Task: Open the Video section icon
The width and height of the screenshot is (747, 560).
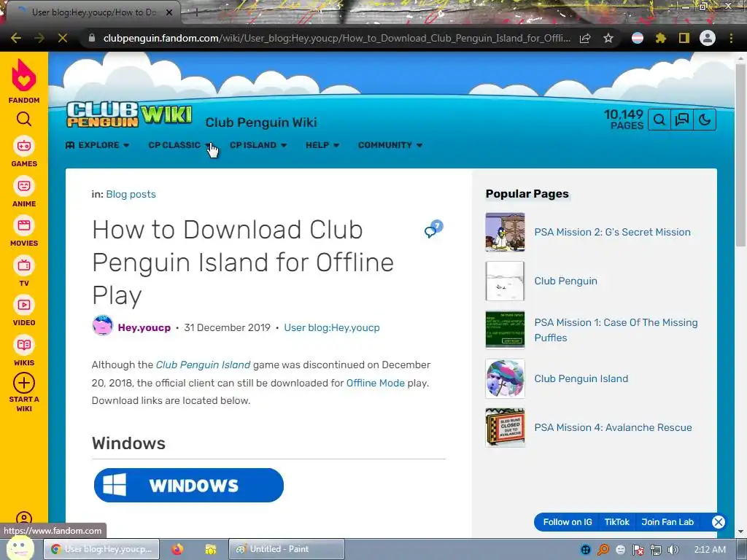Action: click(24, 305)
